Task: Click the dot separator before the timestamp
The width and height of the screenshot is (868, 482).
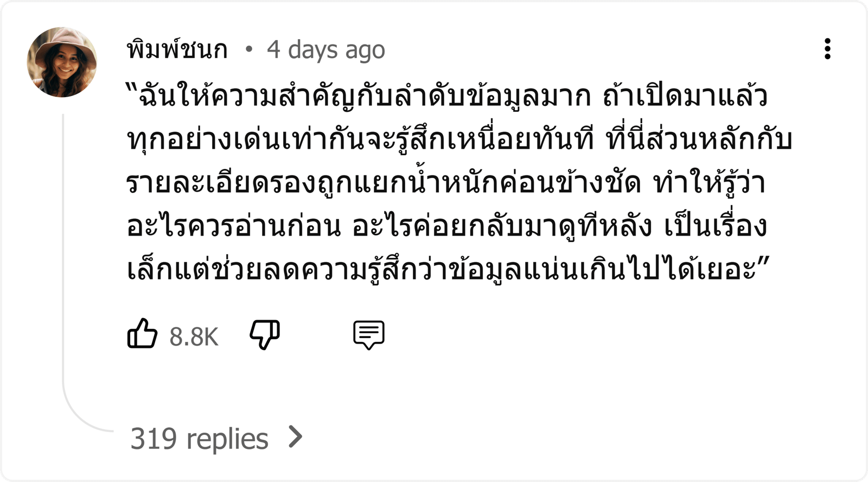Action: pyautogui.click(x=249, y=49)
